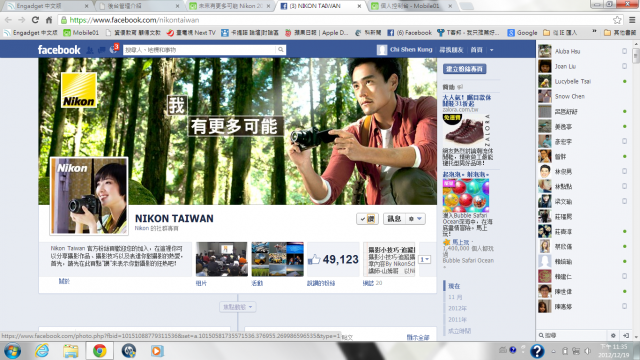Open Windows Explorer folder in taskbar
The height and width of the screenshot is (360, 640).
point(70,351)
